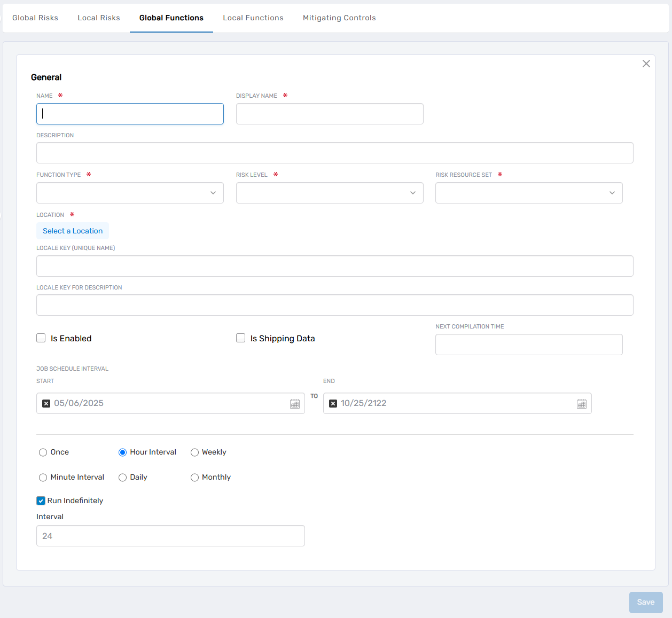Image resolution: width=672 pixels, height=618 pixels.
Task: Check the Is Shipping Data option
Action: coord(240,338)
